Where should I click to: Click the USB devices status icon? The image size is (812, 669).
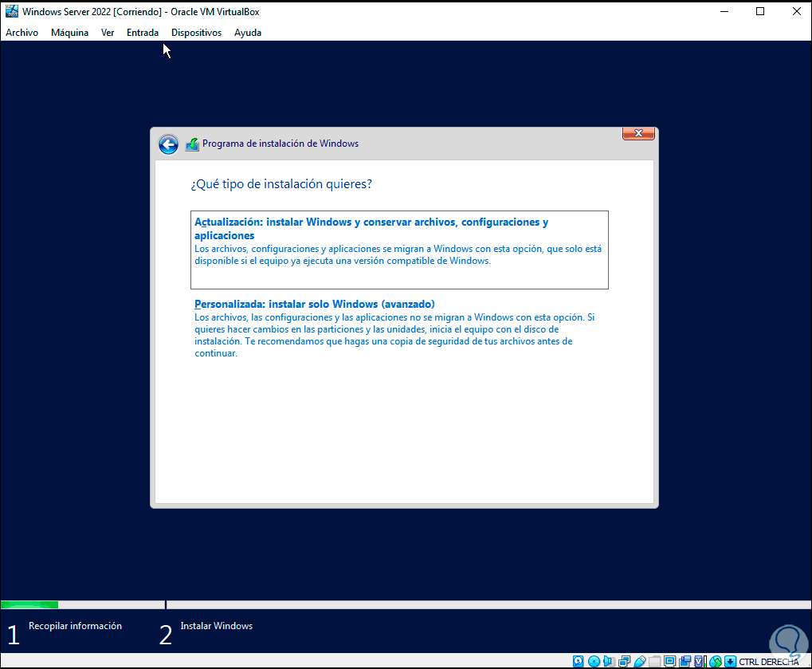coord(640,661)
